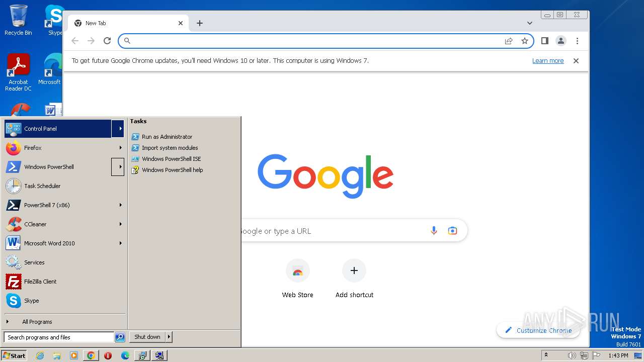Open Skype from Start menu list
The width and height of the screenshot is (644, 362).
pyautogui.click(x=64, y=301)
